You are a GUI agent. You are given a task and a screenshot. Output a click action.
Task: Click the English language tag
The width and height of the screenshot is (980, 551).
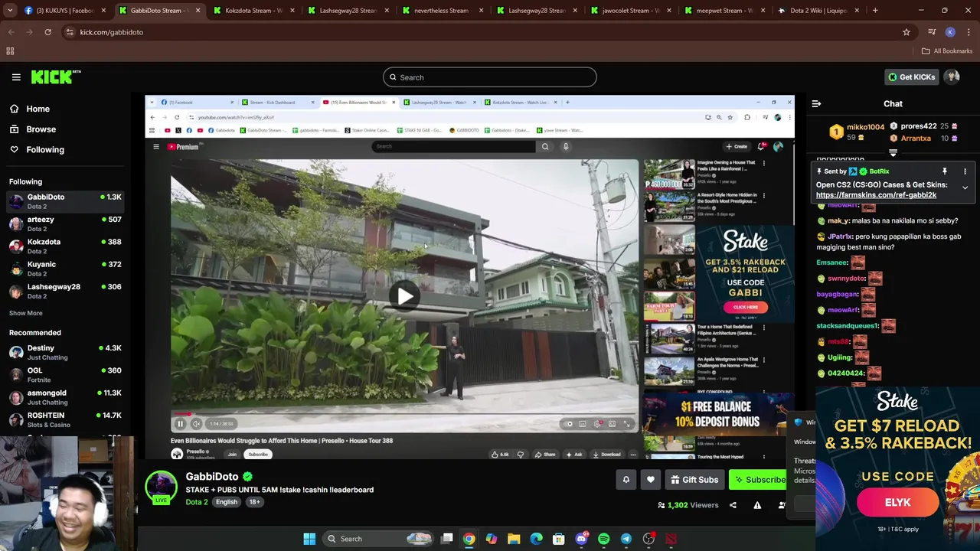tap(226, 502)
